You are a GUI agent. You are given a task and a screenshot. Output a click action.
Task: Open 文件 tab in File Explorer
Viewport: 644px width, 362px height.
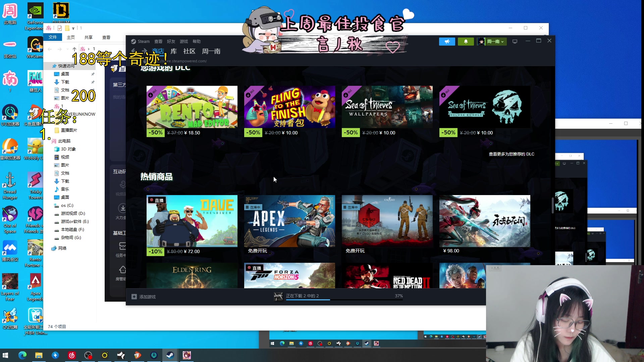pos(53,37)
